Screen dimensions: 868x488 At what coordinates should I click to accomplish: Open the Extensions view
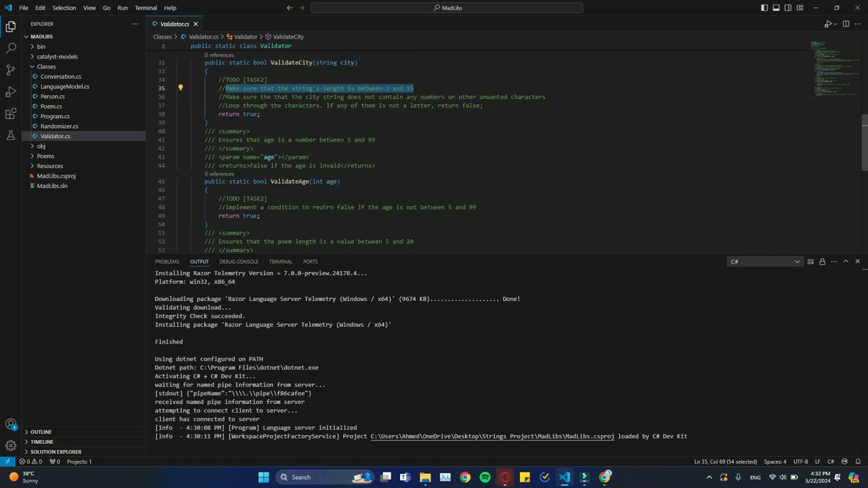[x=11, y=113]
